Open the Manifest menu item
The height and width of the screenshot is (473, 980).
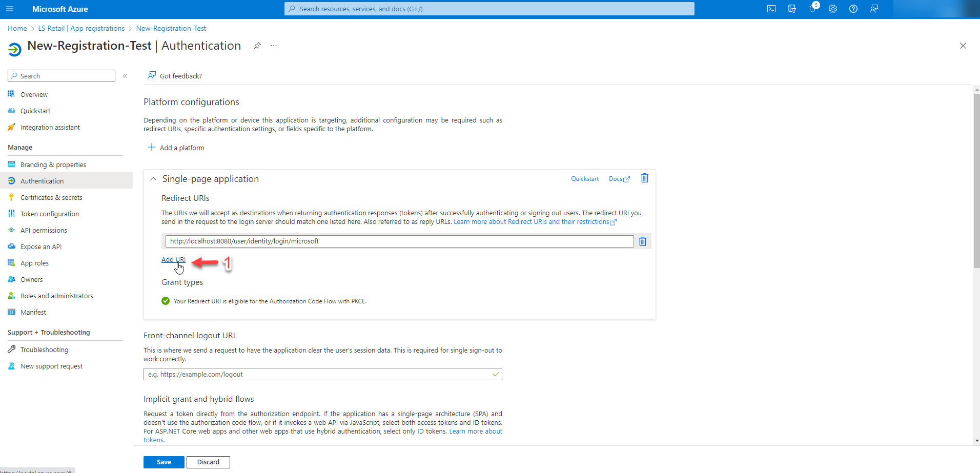point(33,312)
